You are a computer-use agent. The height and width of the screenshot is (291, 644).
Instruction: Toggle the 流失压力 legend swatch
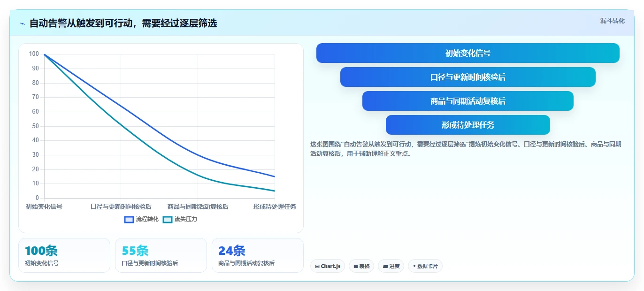coord(168,219)
